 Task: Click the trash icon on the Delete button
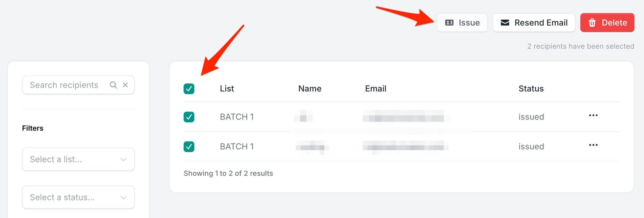point(592,22)
